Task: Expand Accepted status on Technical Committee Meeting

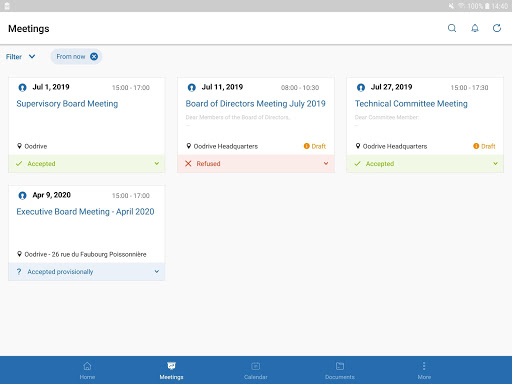Action: pyautogui.click(x=495, y=163)
